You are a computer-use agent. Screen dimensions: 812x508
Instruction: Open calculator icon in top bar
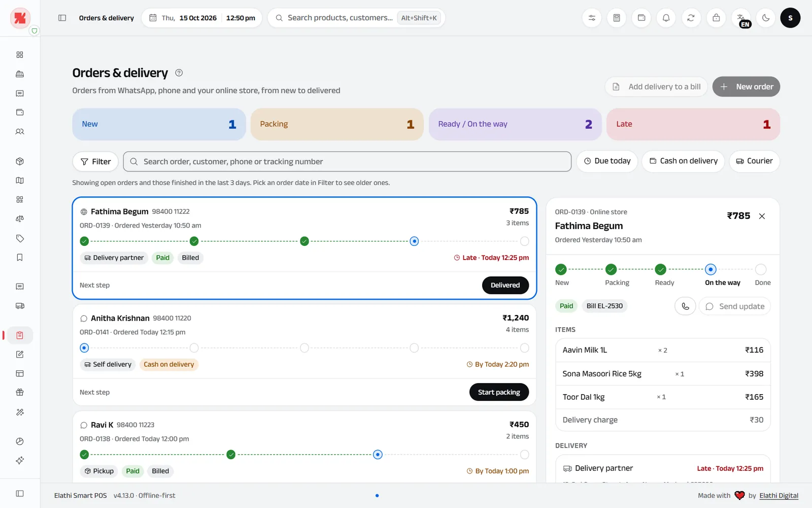pos(617,18)
